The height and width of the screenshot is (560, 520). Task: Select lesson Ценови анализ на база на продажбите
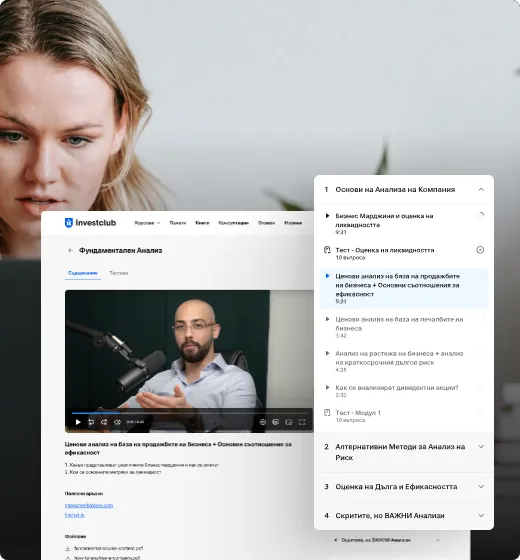pyautogui.click(x=404, y=288)
